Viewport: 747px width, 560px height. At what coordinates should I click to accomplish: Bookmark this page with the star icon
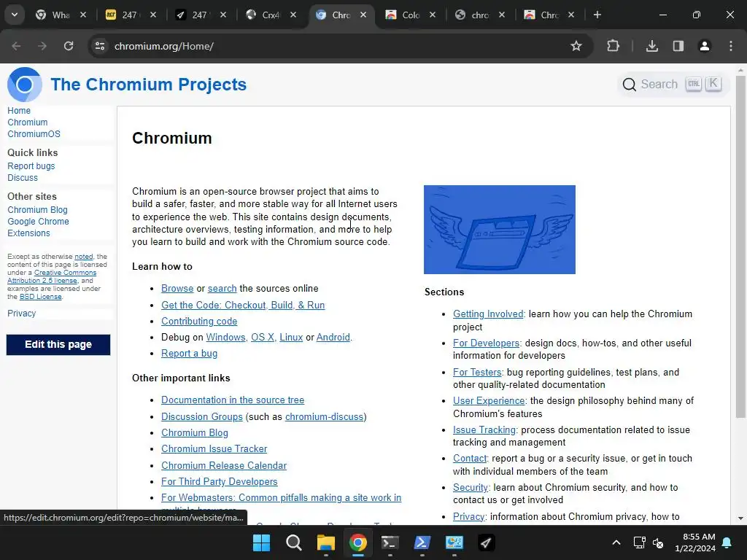[576, 46]
